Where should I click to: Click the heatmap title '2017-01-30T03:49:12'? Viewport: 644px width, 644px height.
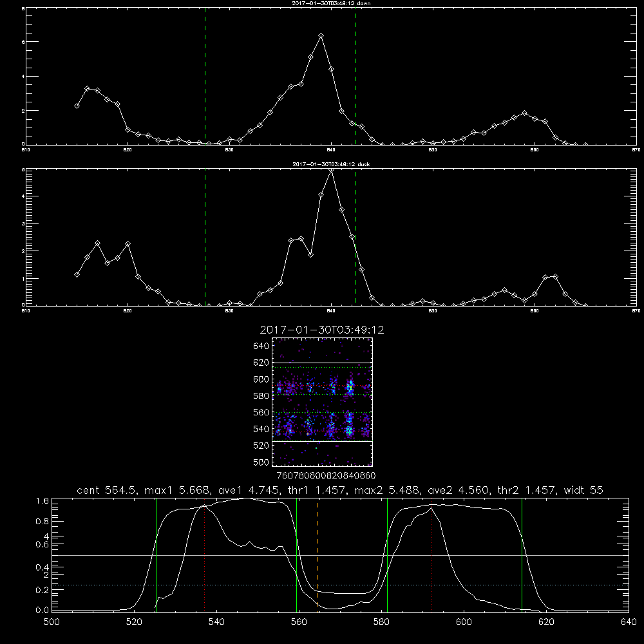click(x=322, y=330)
